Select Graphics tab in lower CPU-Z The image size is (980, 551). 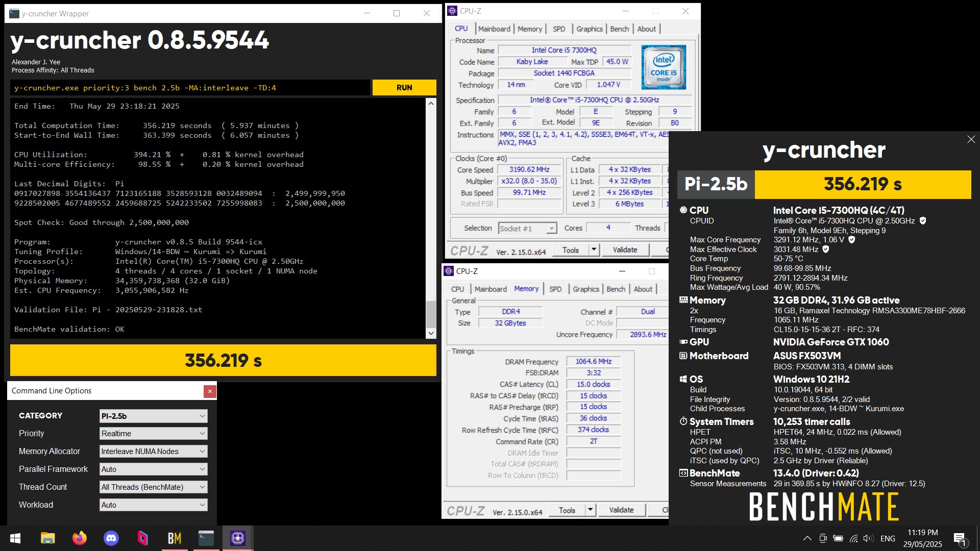click(x=586, y=289)
